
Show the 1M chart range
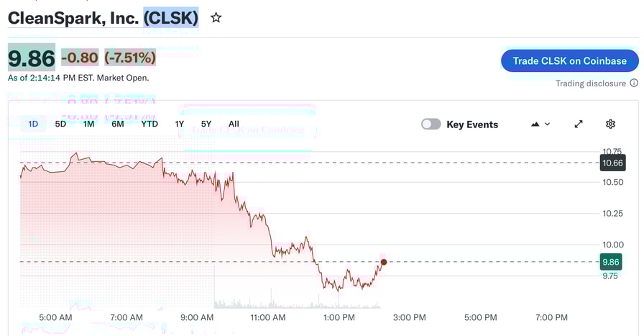tap(88, 124)
